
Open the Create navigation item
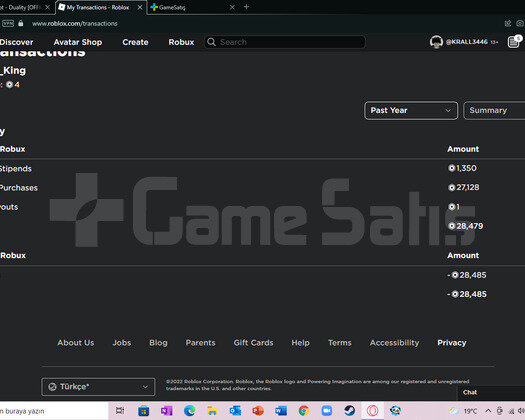[x=135, y=42]
